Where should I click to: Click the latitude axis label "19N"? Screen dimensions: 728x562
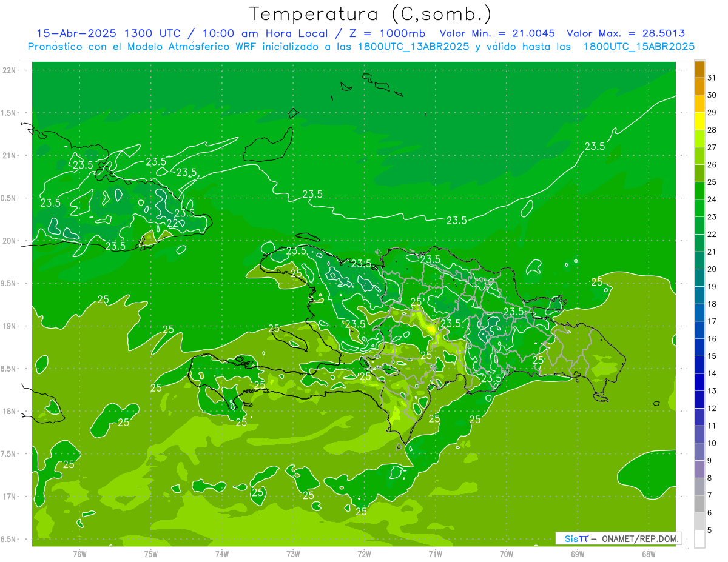click(9, 326)
